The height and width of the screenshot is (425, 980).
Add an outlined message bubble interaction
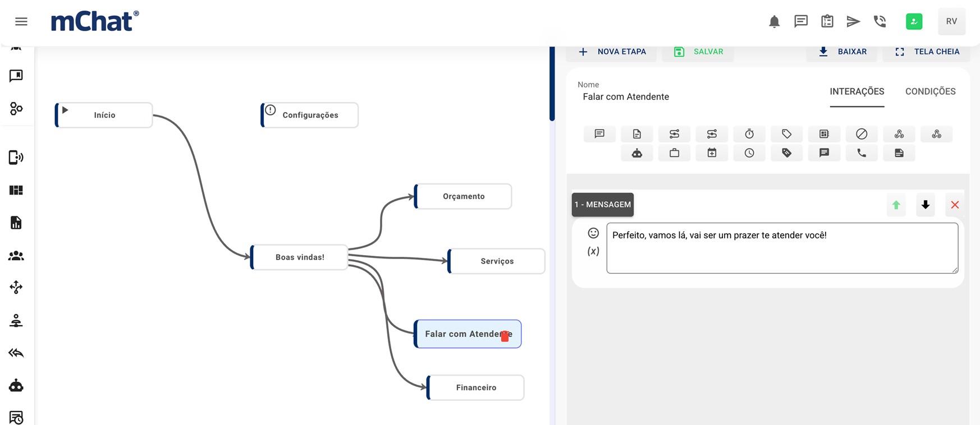[x=599, y=134]
